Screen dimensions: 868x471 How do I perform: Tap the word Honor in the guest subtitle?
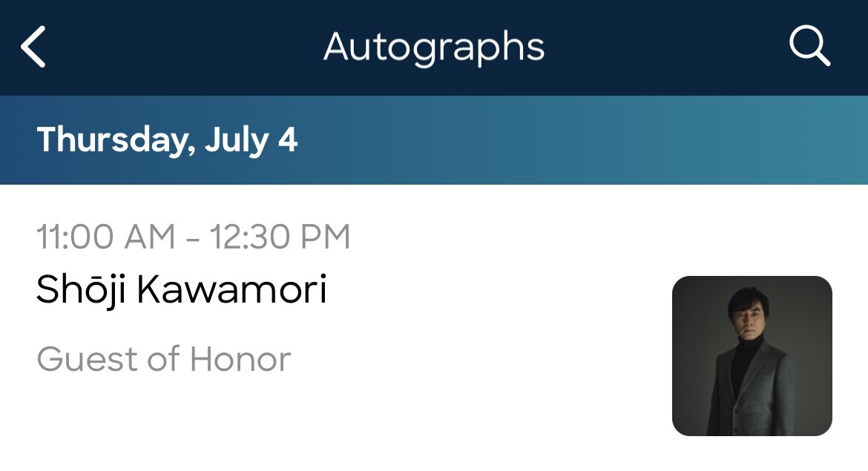click(x=240, y=359)
